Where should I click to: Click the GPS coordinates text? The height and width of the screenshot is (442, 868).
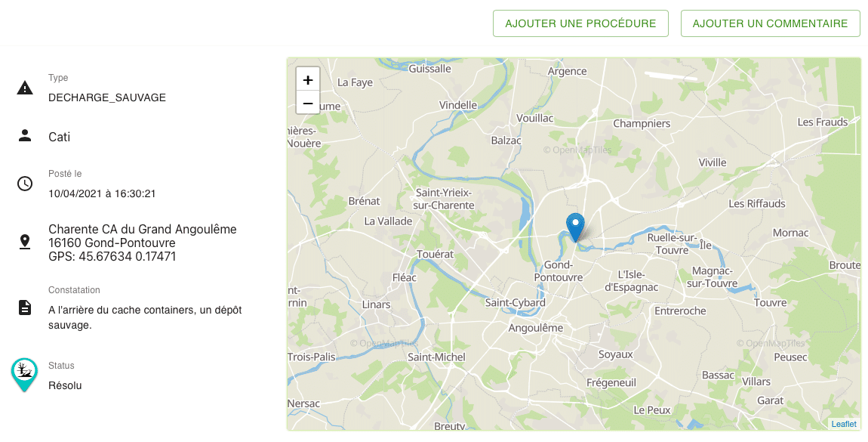tap(112, 257)
